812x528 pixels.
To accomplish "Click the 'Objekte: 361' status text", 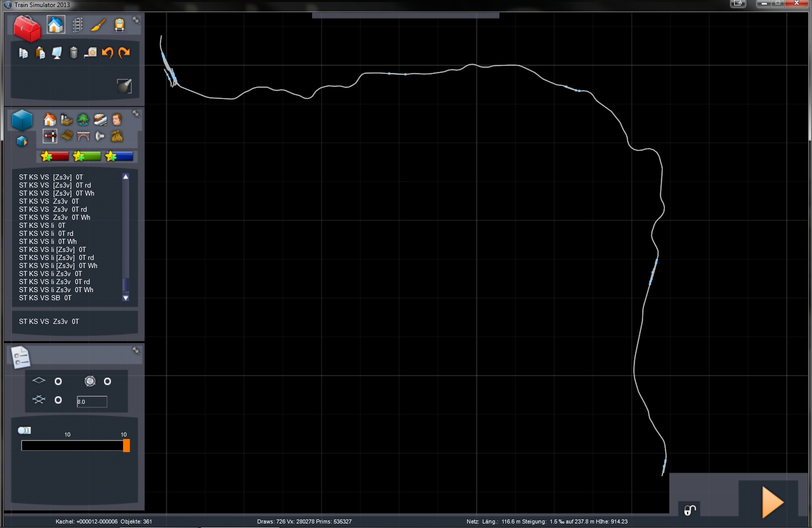I will click(x=136, y=521).
